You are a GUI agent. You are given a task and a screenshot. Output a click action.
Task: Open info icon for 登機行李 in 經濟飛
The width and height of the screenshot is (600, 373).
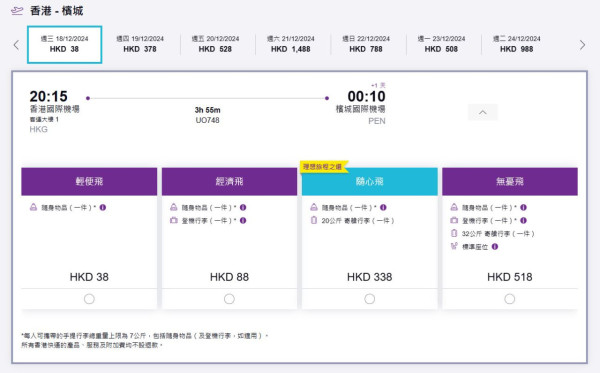click(x=243, y=220)
